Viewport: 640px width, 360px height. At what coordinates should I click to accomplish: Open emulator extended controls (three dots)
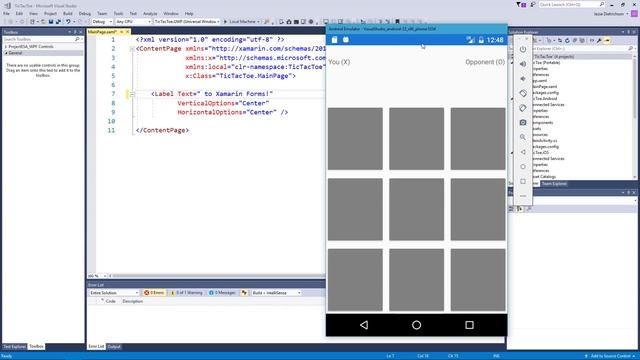point(523,196)
